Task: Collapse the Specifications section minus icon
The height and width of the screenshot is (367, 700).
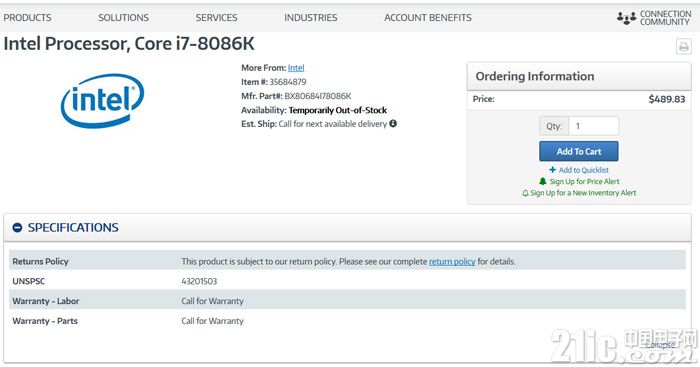Action: [17, 228]
